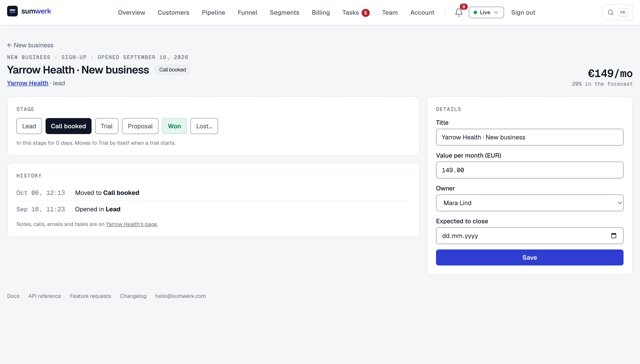This screenshot has height=364, width=640.
Task: Set stage to Proposal
Action: (140, 126)
